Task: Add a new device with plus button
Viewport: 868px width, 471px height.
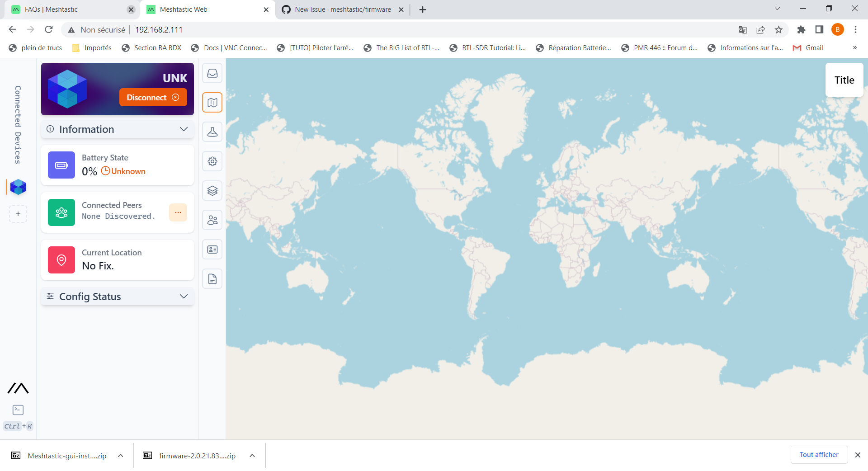Action: coord(18,214)
